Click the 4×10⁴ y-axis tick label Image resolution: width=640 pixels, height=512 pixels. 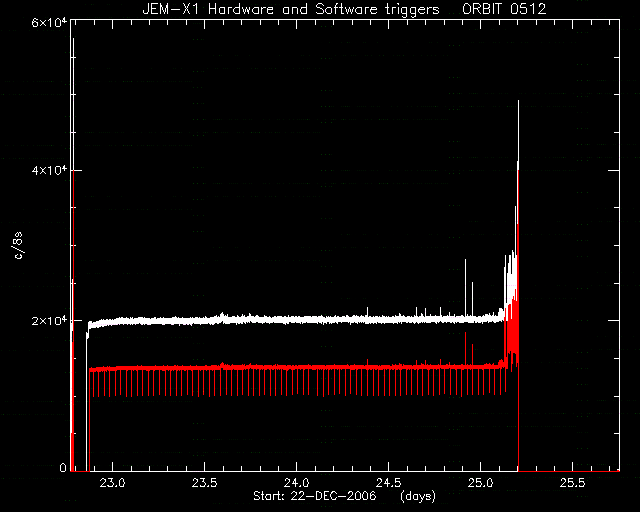[x=49, y=170]
